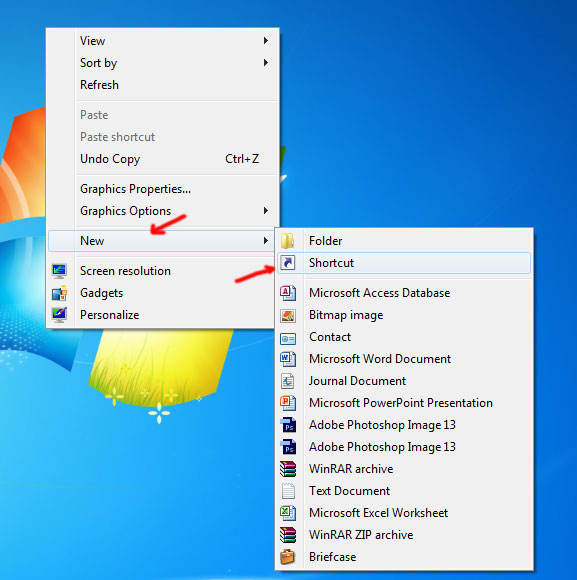Click the WinRAR archive books icon

[x=288, y=469]
